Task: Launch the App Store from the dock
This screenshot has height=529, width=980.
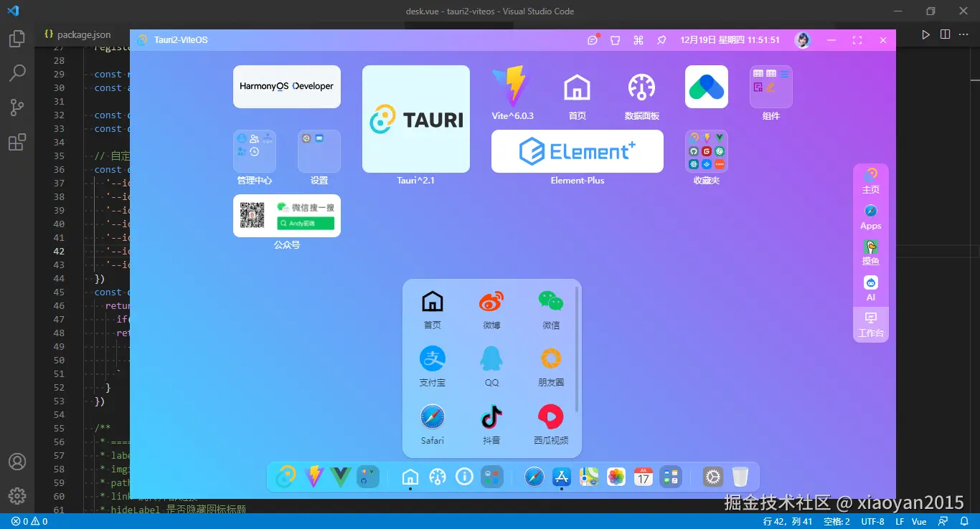Action: point(561,477)
